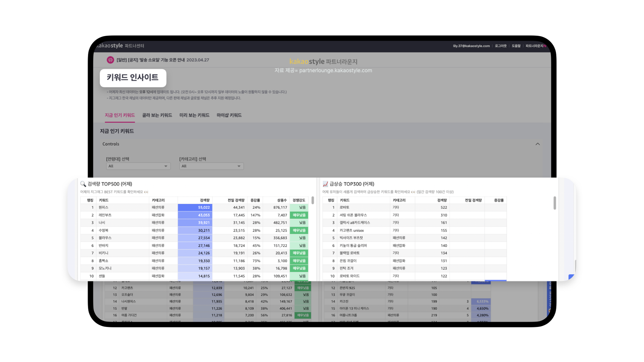Sort TOP300 table by 카테고리 header
Screen dimensions: 644x362
coord(399,200)
